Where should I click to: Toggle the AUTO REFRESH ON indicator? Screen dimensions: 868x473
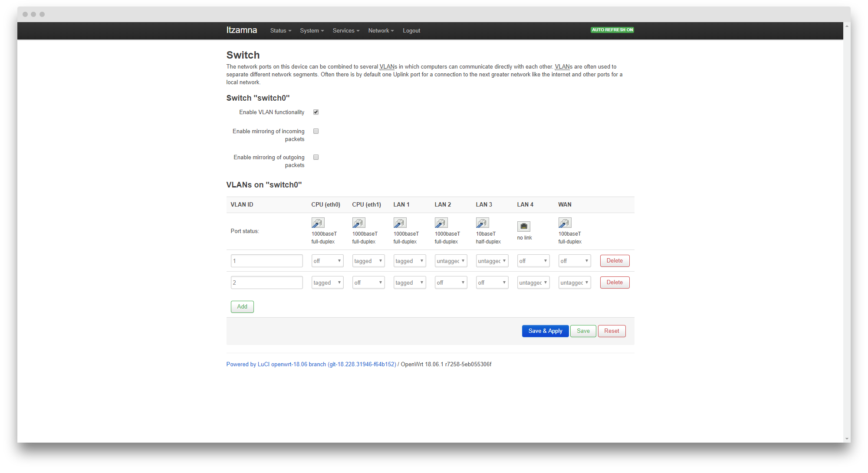(x=612, y=30)
